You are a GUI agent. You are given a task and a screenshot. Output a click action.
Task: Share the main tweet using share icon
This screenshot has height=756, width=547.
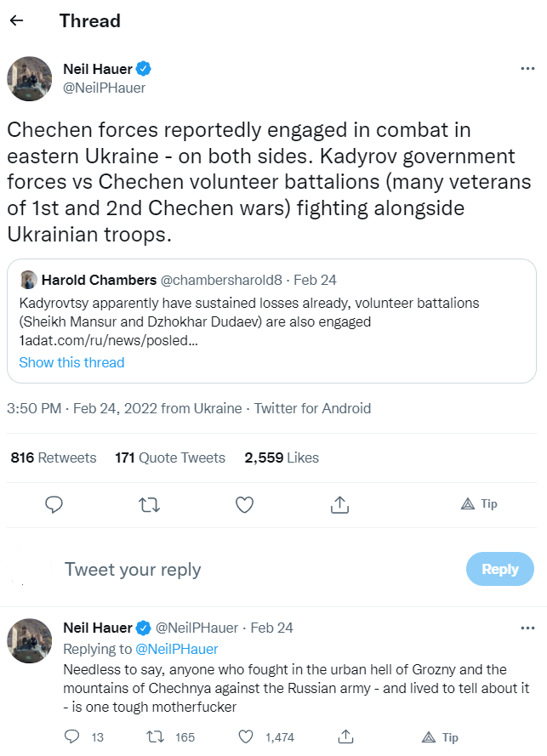pos(339,504)
